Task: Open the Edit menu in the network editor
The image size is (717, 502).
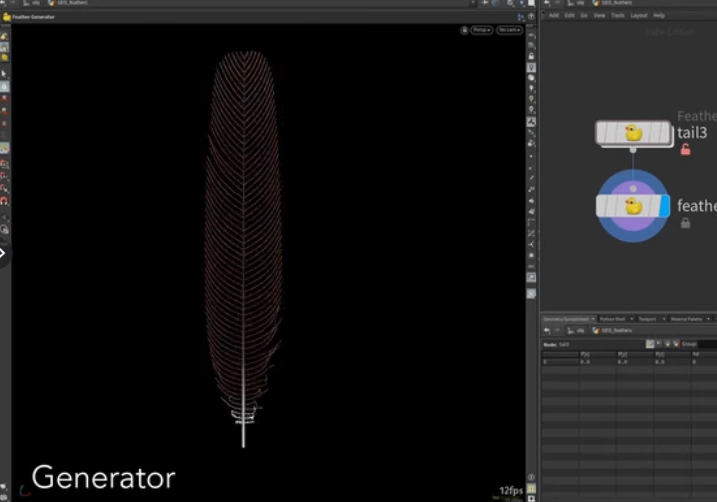Action: 569,15
